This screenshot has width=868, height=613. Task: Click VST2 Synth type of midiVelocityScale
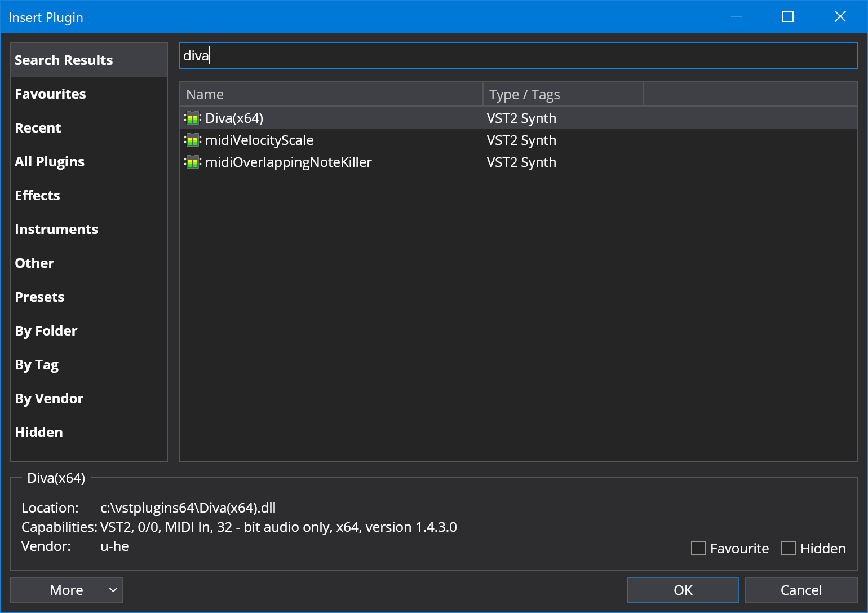(521, 140)
